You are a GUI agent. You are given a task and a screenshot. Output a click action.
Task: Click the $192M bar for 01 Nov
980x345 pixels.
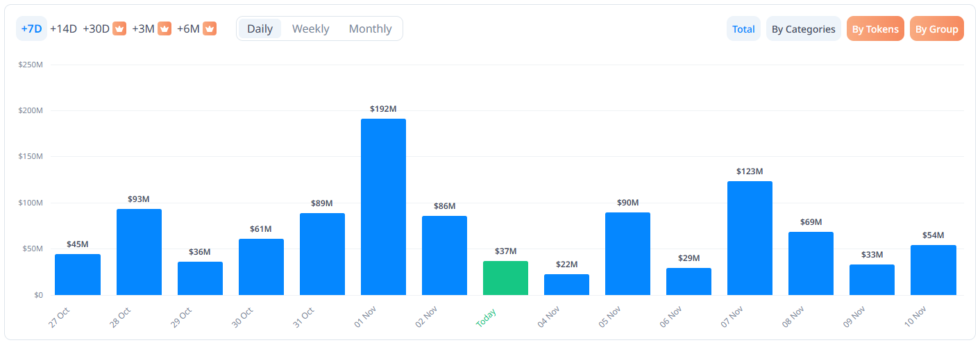(x=383, y=207)
